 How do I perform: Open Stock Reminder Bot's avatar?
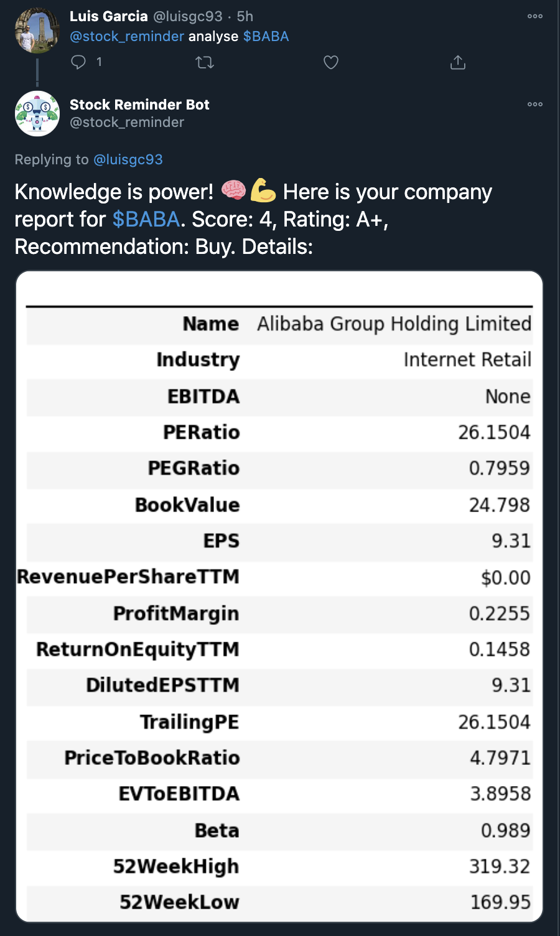click(37, 113)
